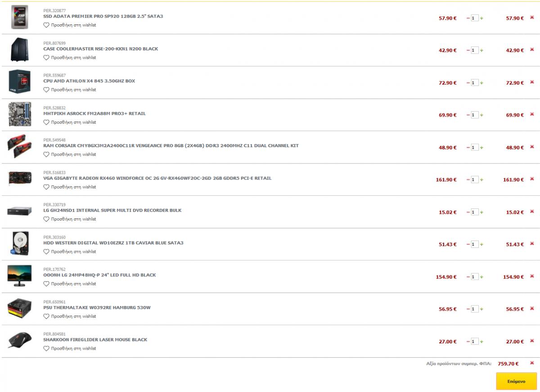
Task: Open SSD ADATA product thumbnail
Action: pos(19,17)
